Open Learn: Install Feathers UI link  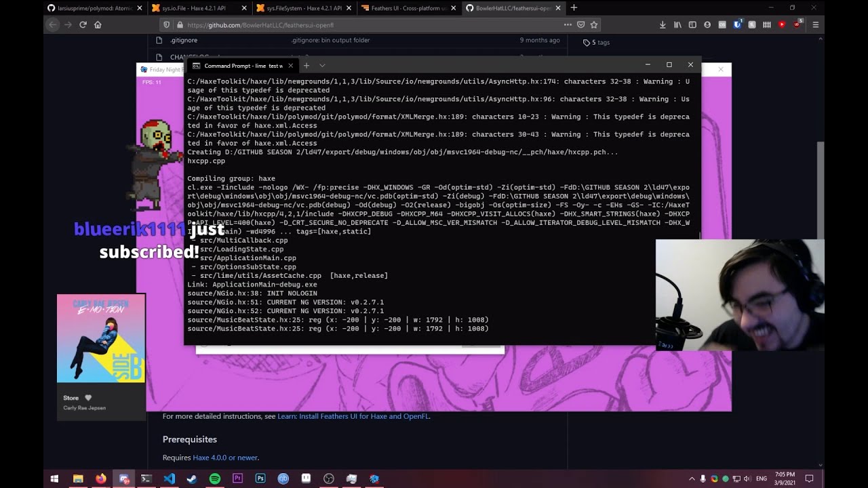(x=353, y=416)
